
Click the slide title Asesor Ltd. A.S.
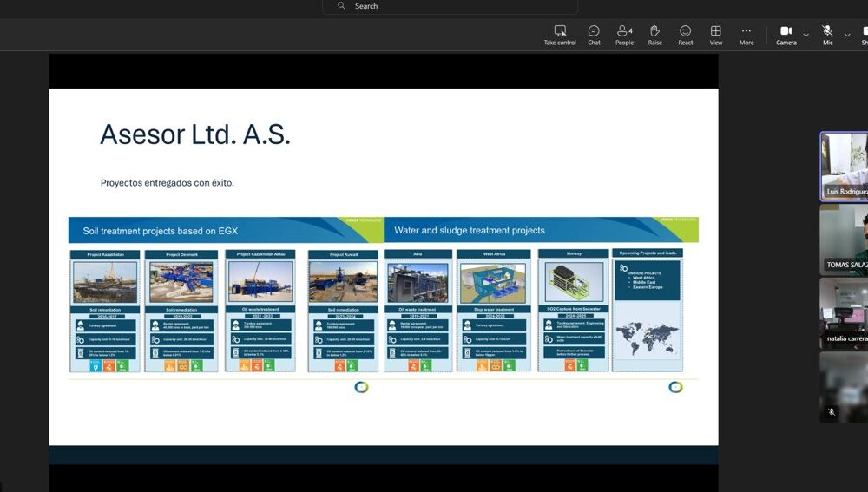[194, 134]
